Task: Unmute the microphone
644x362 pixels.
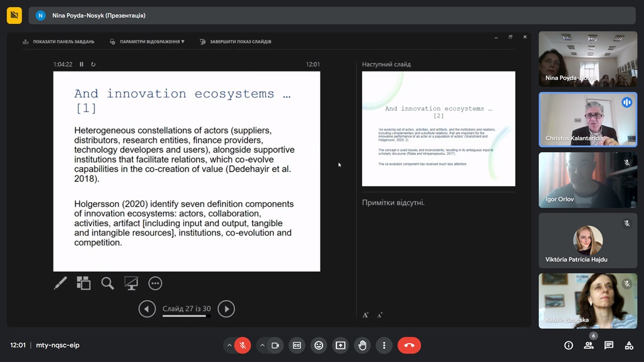Action: coord(243,345)
